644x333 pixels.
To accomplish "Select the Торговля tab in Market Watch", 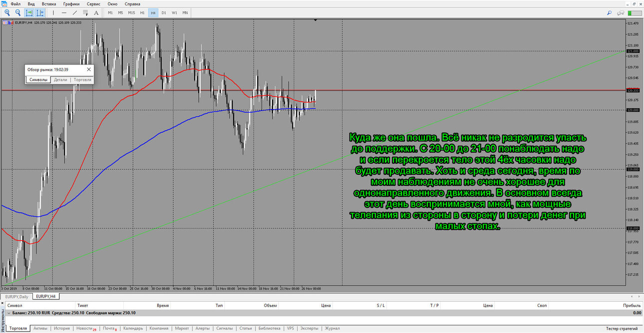I will (82, 79).
